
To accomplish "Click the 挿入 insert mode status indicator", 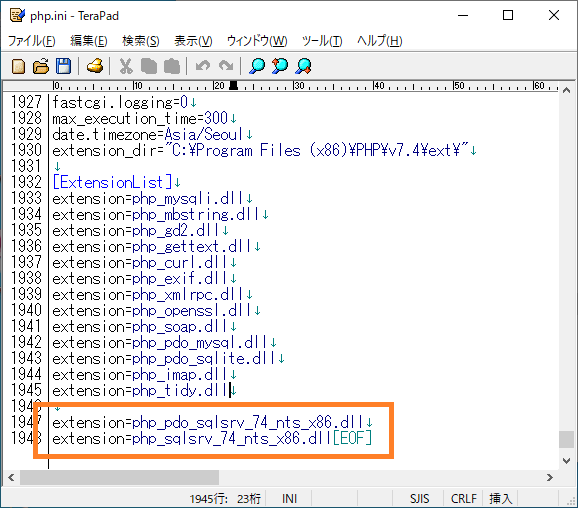I will pos(501,499).
